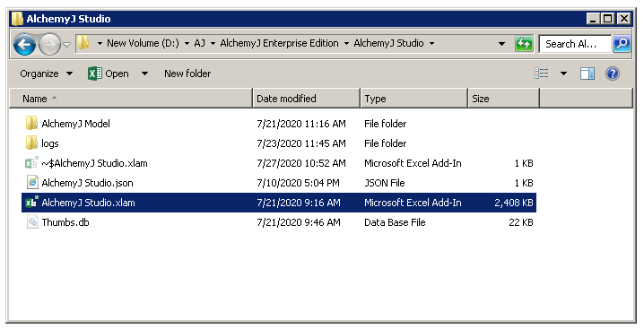Select New Volume (D:) breadcrumb
Viewport: 644px width, 329px height.
pos(143,43)
